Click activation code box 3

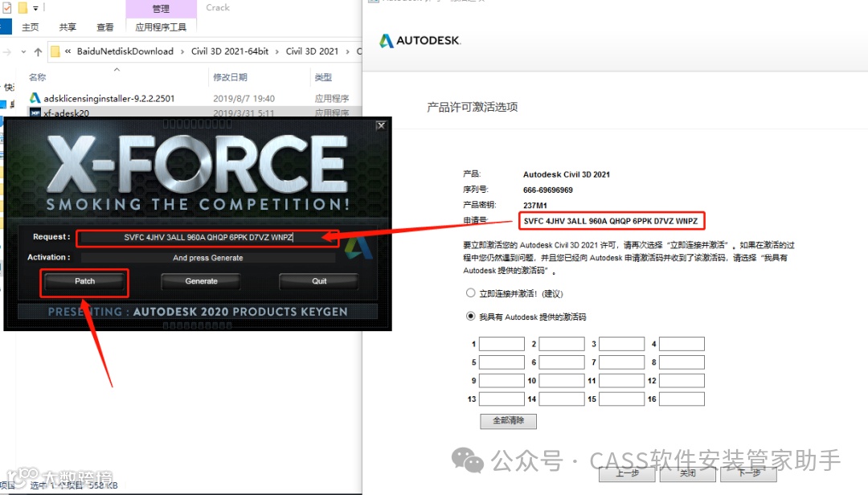[x=621, y=344]
